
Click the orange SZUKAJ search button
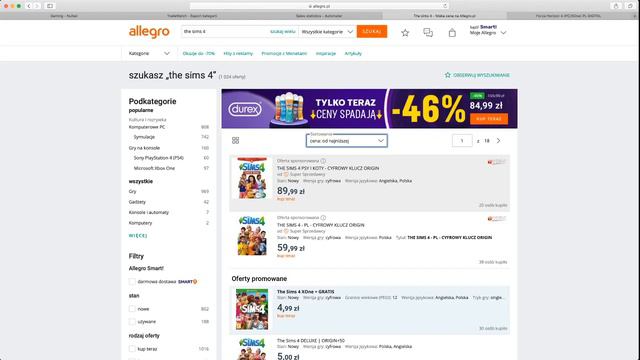[x=372, y=31]
